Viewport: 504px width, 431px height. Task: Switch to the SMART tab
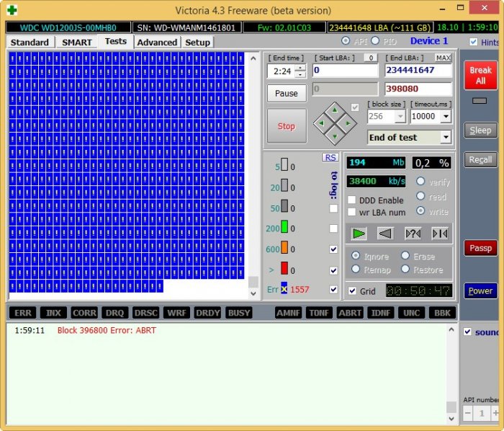pos(77,42)
